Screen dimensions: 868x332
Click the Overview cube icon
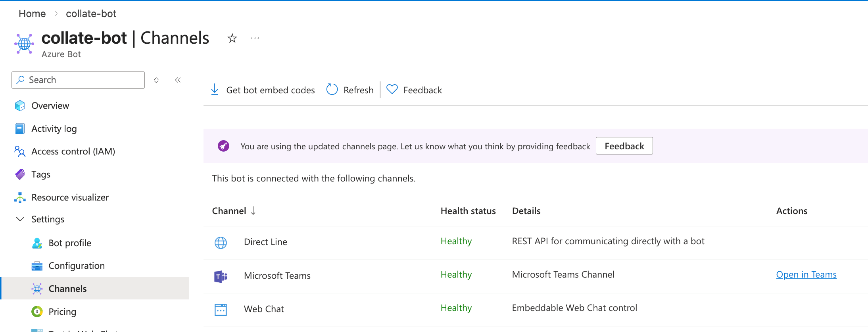click(20, 106)
